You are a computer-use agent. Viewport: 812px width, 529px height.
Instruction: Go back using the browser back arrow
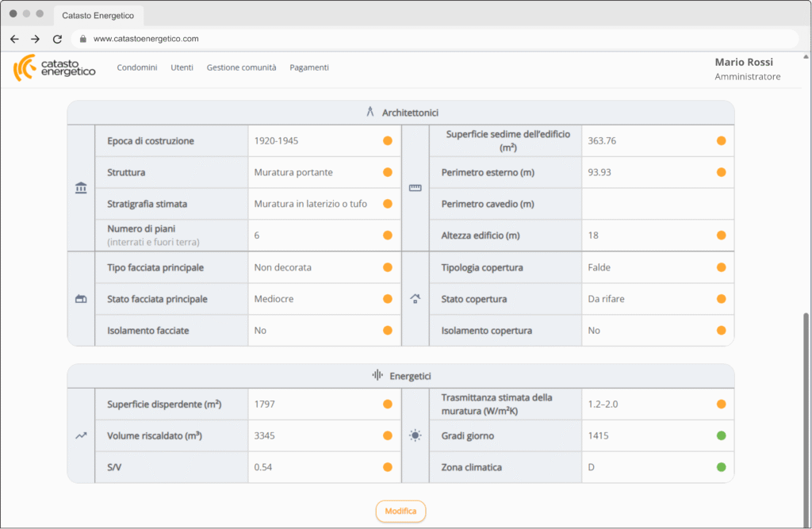point(14,39)
